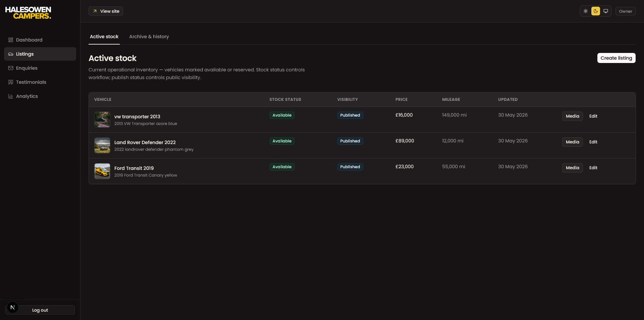The image size is (644, 320).
Task: Open the Enquiries page
Action: pyautogui.click(x=40, y=68)
